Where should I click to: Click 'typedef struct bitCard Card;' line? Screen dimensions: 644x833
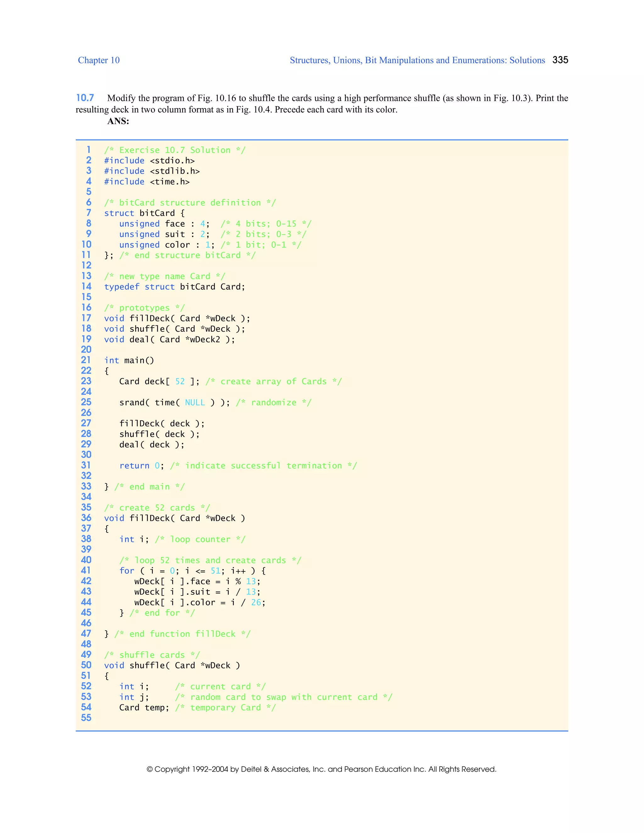174,287
